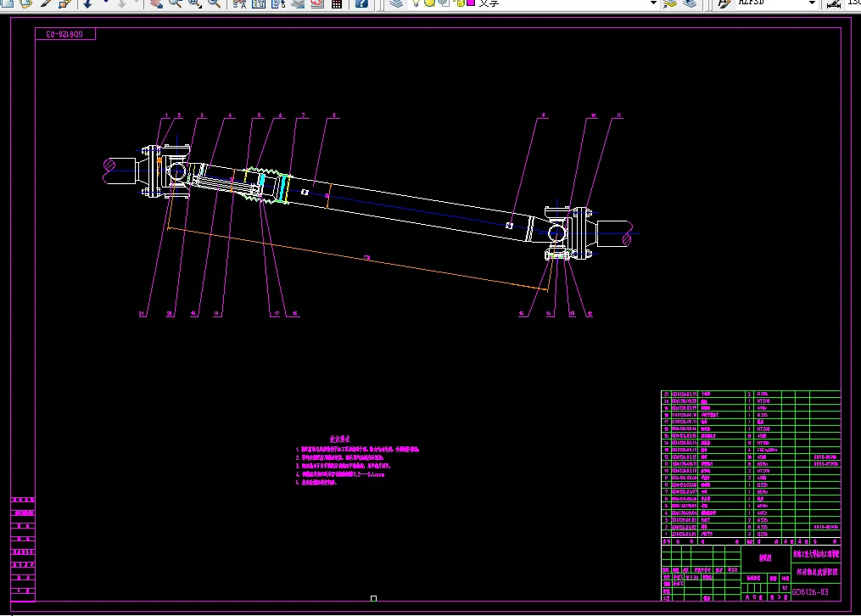Open the Tool Palettes window icon
This screenshot has height=616, width=861.
click(x=278, y=3)
